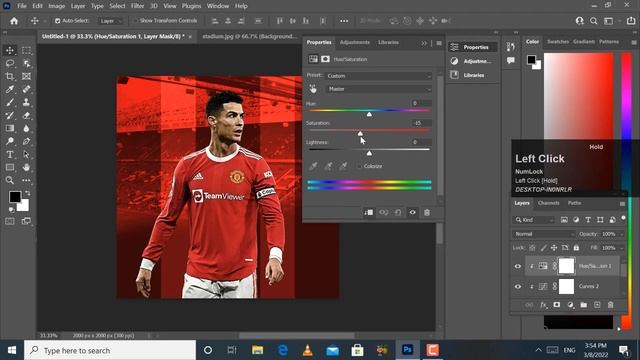Screen dimensions: 640x360
Task: Open Adjustments from collapsed panel dock
Action: (x=473, y=61)
